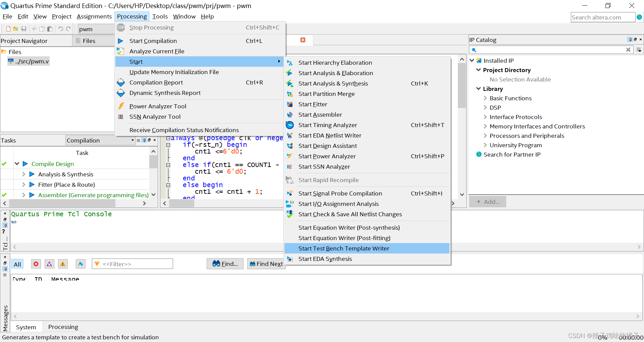Click the Compilation Report icon
Screen dimensions: 644x342
pos(121,82)
